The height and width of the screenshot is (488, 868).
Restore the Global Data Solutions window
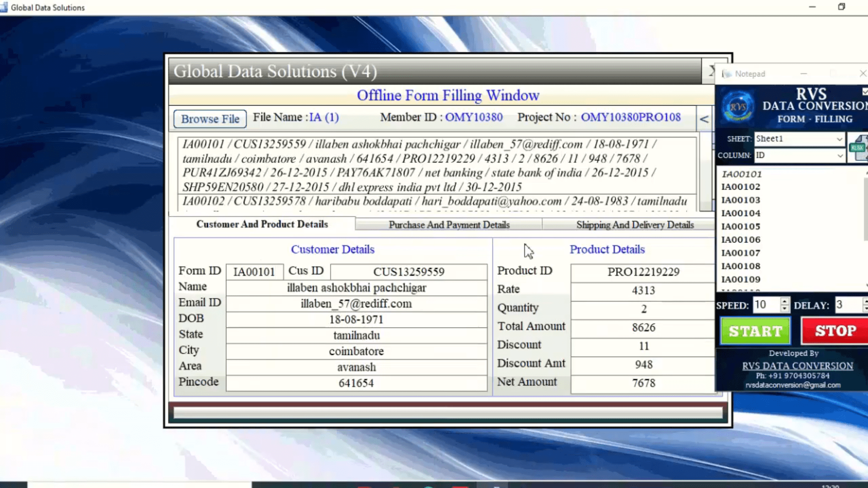point(841,7)
